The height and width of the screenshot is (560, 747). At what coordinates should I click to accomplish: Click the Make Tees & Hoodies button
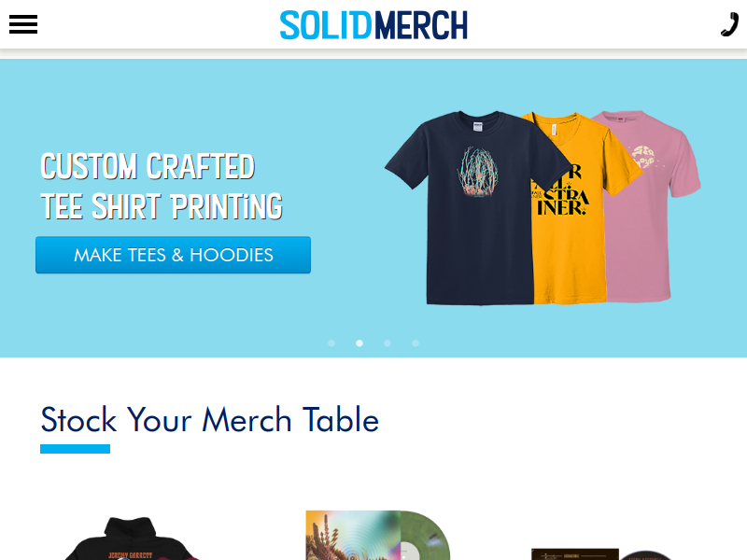click(173, 255)
